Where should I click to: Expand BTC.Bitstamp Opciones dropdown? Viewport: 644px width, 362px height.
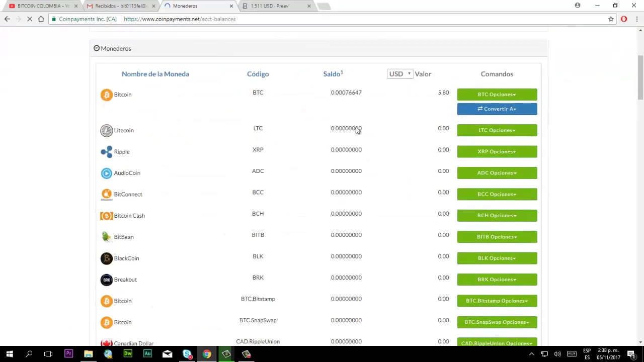[x=497, y=301]
